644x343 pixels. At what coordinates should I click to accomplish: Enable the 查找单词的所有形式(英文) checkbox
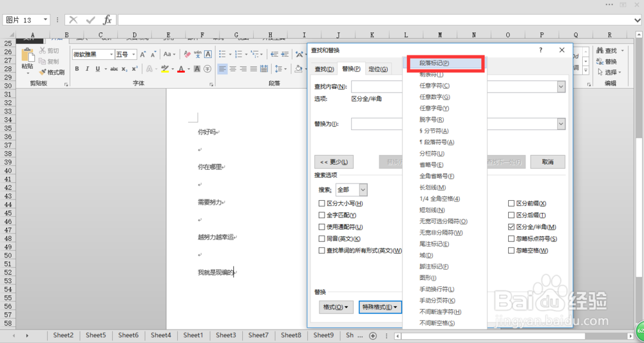321,250
